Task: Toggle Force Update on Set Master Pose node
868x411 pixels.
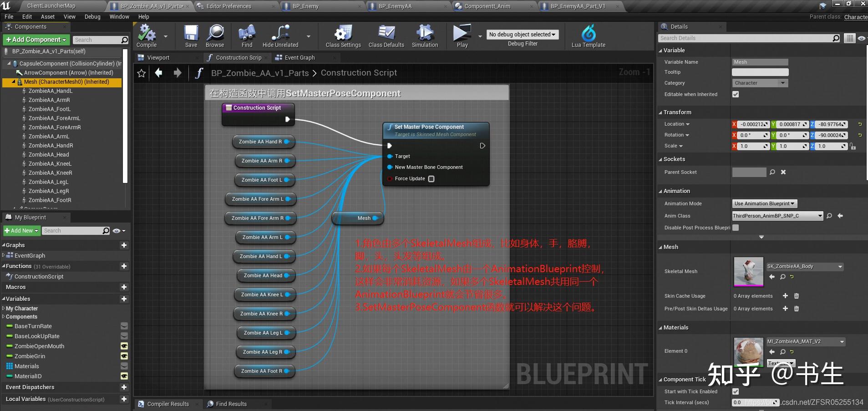Action: (431, 178)
